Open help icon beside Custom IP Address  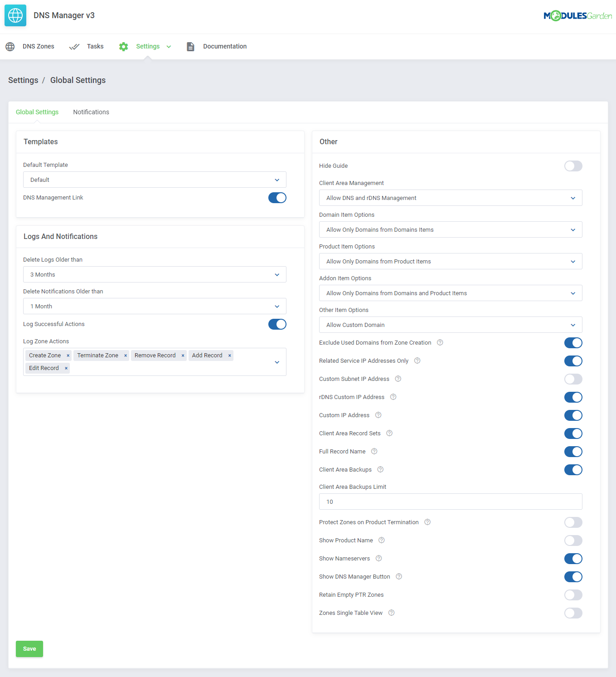(x=378, y=415)
